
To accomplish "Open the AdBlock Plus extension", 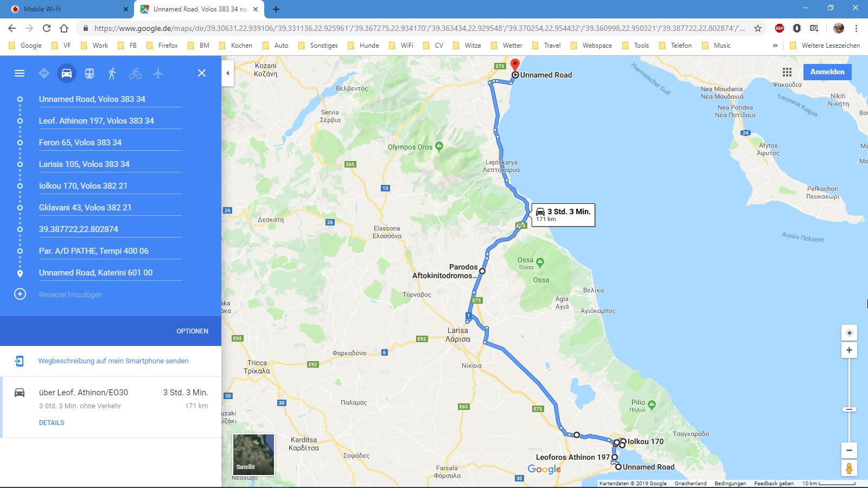I will pyautogui.click(x=780, y=28).
